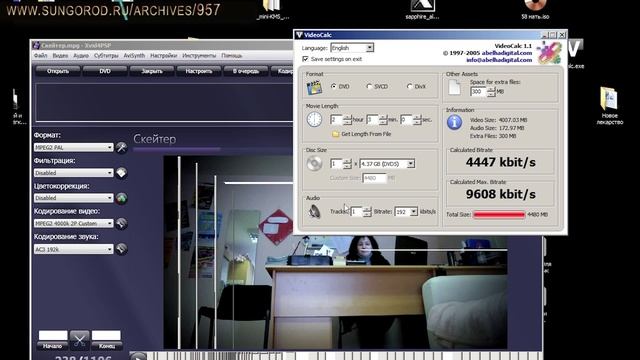This screenshot has height=360, width=640.
Task: Click the В очередь button
Action: [246, 71]
